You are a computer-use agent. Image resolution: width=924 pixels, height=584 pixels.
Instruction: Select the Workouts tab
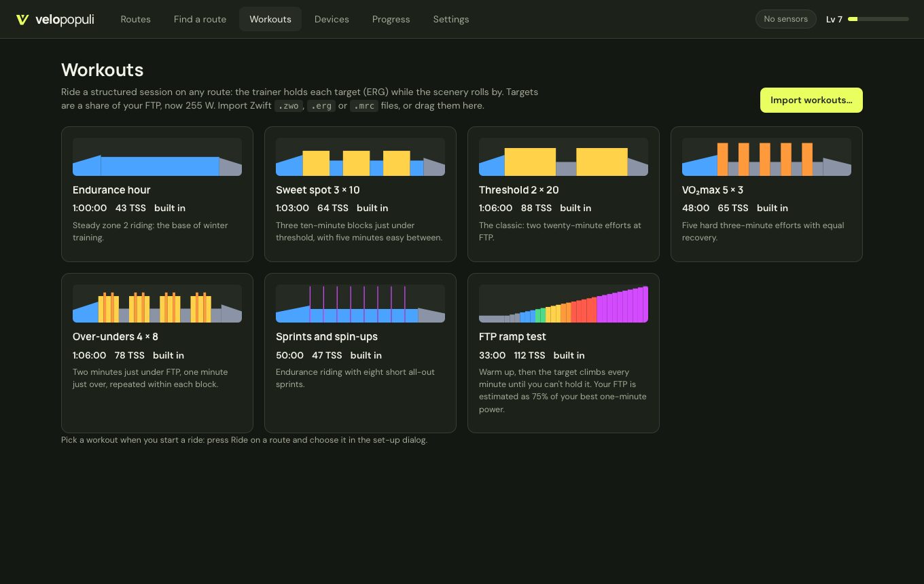pyautogui.click(x=270, y=19)
